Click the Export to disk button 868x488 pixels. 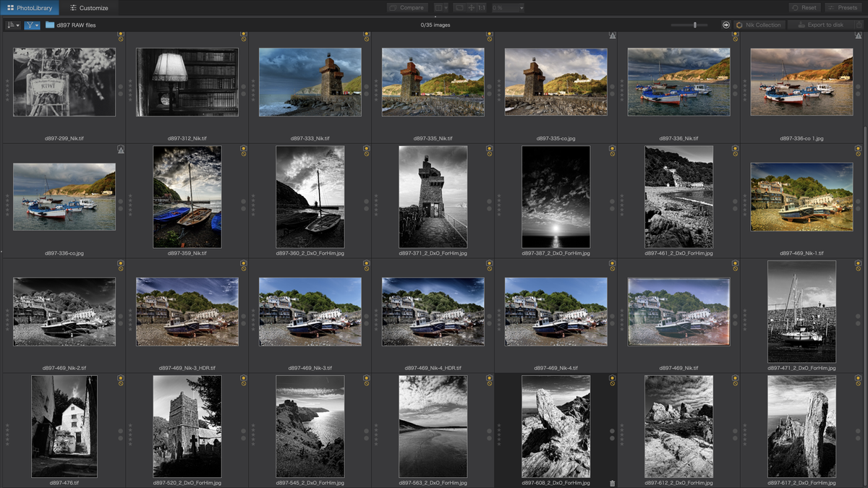point(820,25)
